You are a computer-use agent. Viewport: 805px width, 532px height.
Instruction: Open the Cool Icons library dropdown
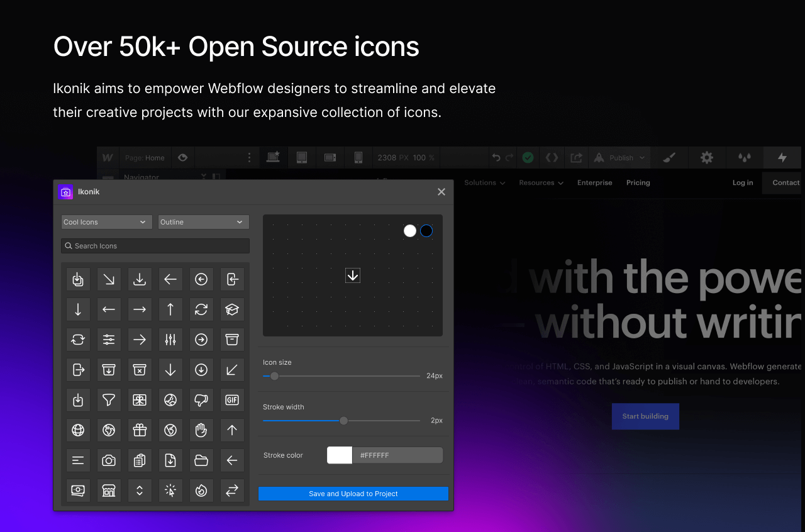click(x=106, y=222)
